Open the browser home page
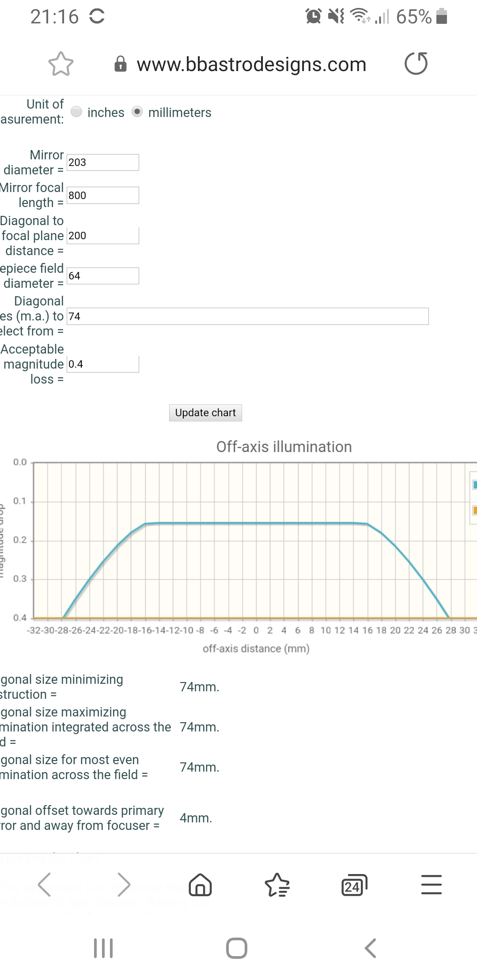This screenshot has width=477, height=980. point(201,885)
